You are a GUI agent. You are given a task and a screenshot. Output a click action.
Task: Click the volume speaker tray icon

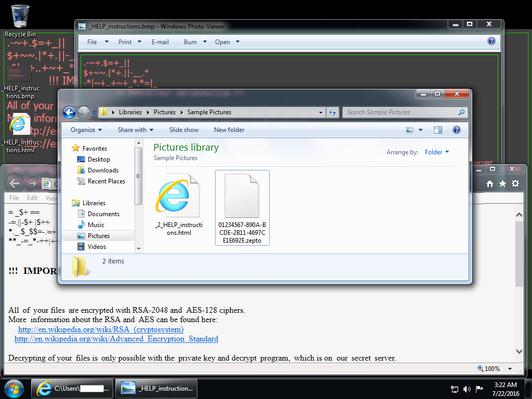coord(467,389)
